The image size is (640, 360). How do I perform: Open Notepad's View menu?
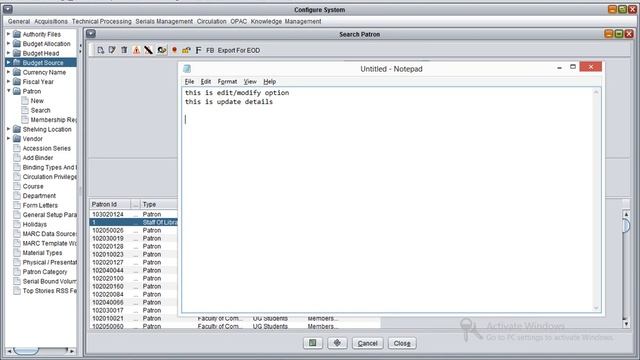(250, 82)
